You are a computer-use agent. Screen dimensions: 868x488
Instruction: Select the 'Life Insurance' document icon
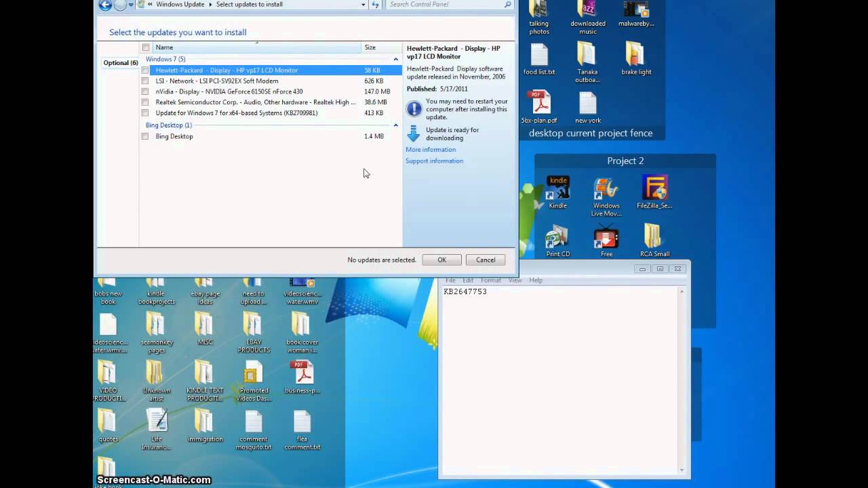click(x=157, y=430)
